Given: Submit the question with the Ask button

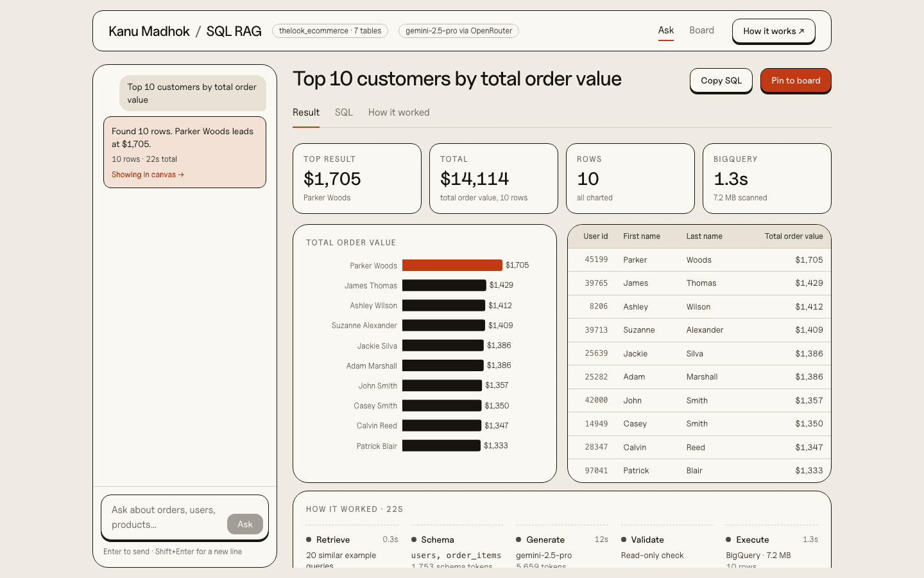Looking at the screenshot, I should coord(245,524).
